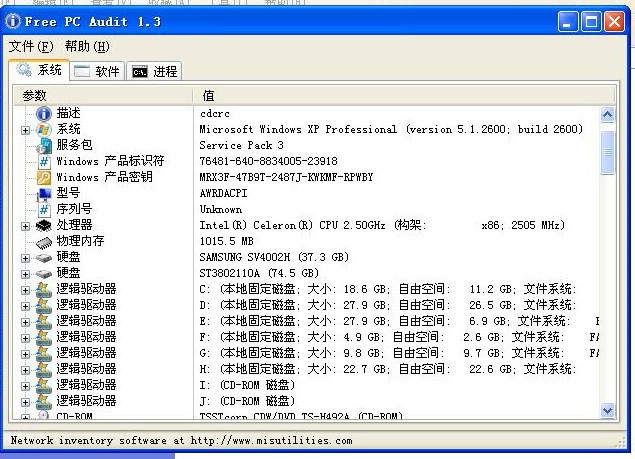Image resolution: width=635 pixels, height=459 pixels.
Task: Expand the C: 逻辑驱动器 node
Action: (x=25, y=290)
